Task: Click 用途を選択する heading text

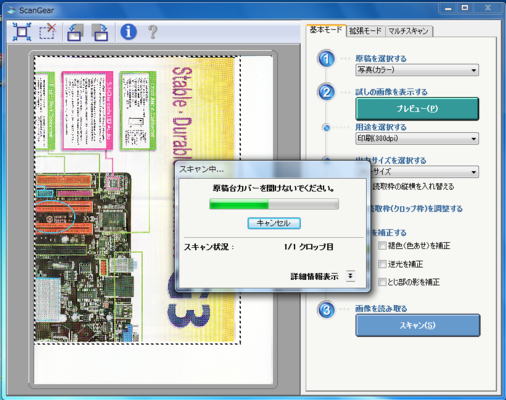Action: pos(381,127)
